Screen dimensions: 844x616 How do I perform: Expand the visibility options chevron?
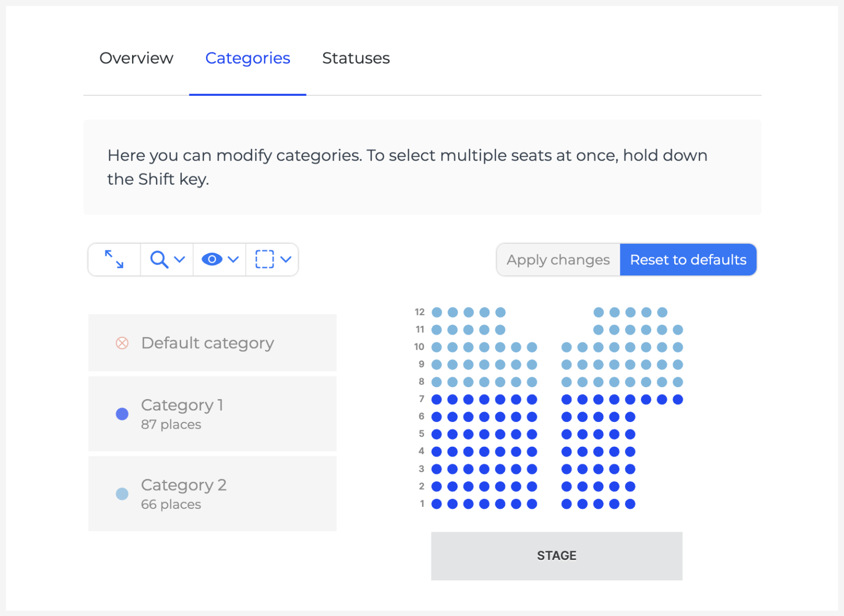234,259
